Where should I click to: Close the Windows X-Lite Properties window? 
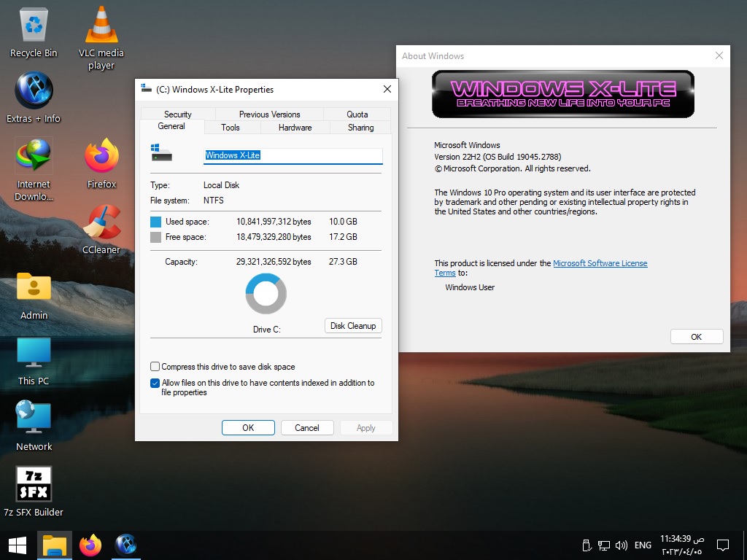387,89
